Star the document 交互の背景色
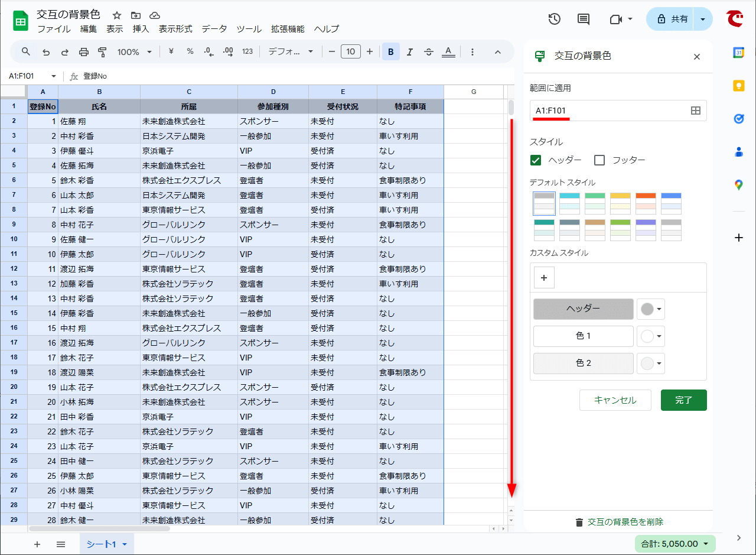The image size is (756, 555). 117,15
